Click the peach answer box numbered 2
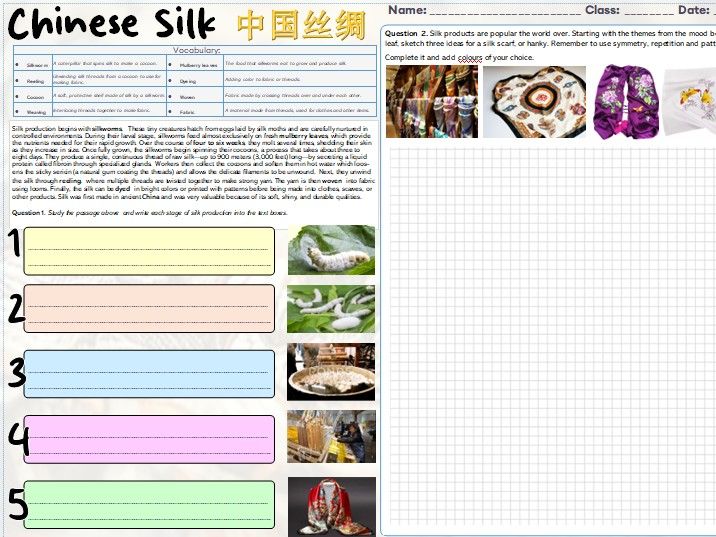The height and width of the screenshot is (537, 716). [x=149, y=308]
